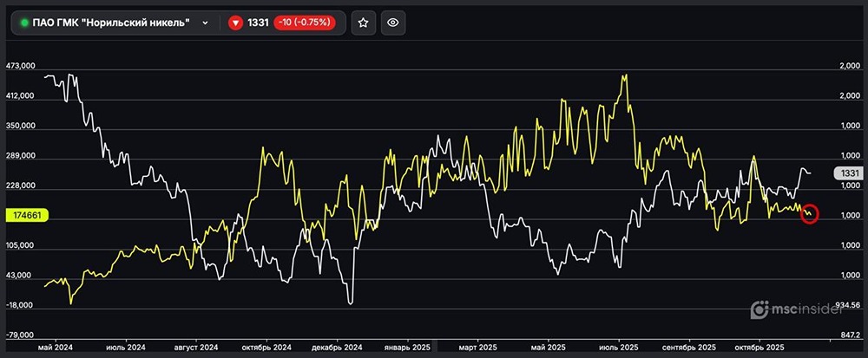The width and height of the screenshot is (868, 358).
Task: Click the 228,000 left axis value
Action: [20, 186]
